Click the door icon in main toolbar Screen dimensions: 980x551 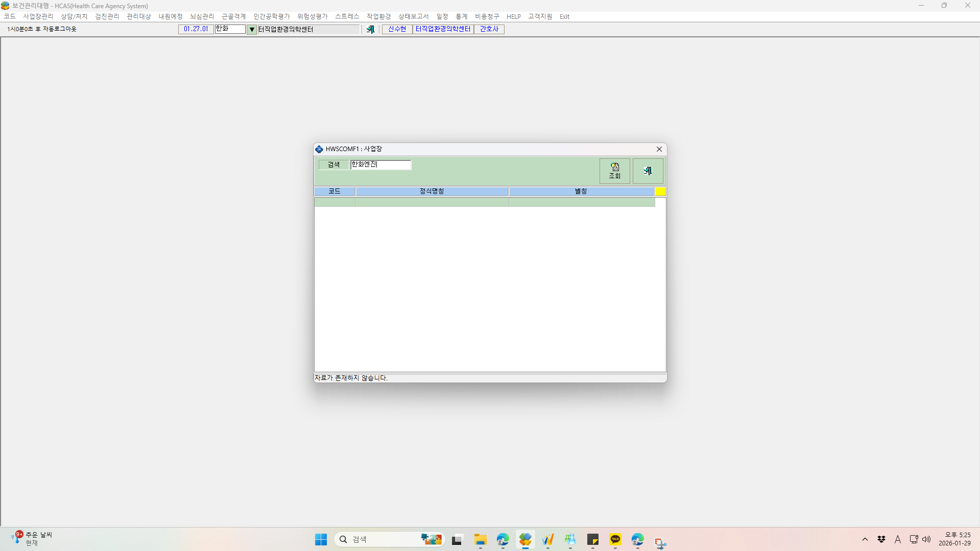370,30
